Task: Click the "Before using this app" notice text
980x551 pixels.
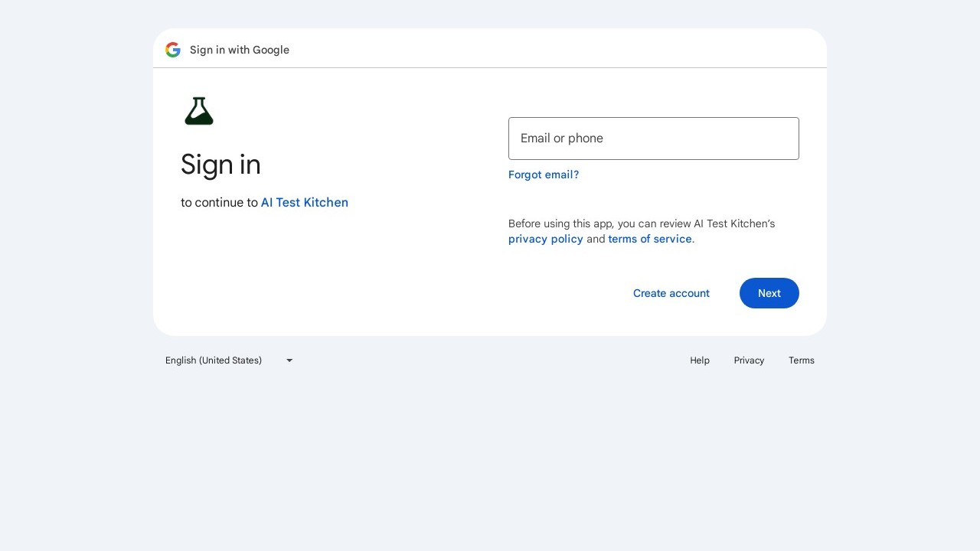Action: 560,223
